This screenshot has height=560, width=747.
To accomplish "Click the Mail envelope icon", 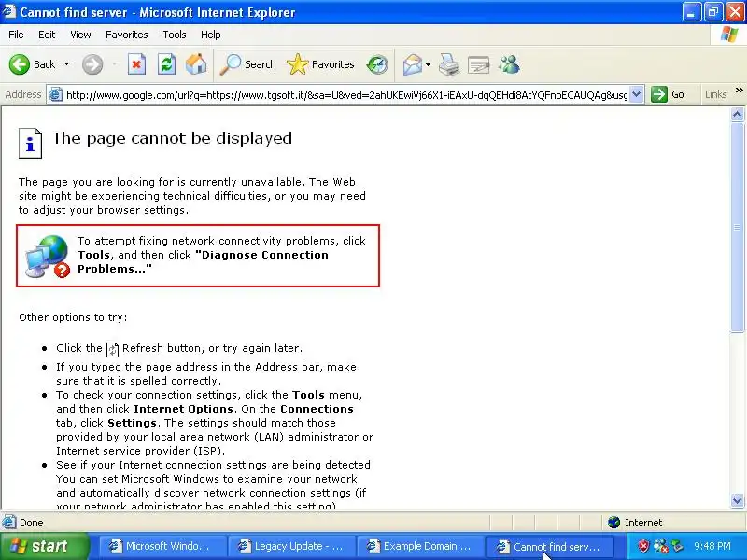I will pos(413,64).
